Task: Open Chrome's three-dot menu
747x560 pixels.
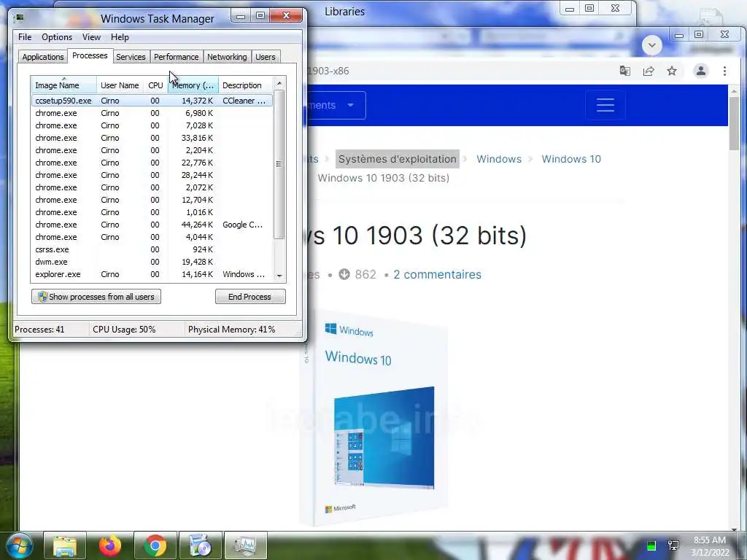Action: pos(724,71)
